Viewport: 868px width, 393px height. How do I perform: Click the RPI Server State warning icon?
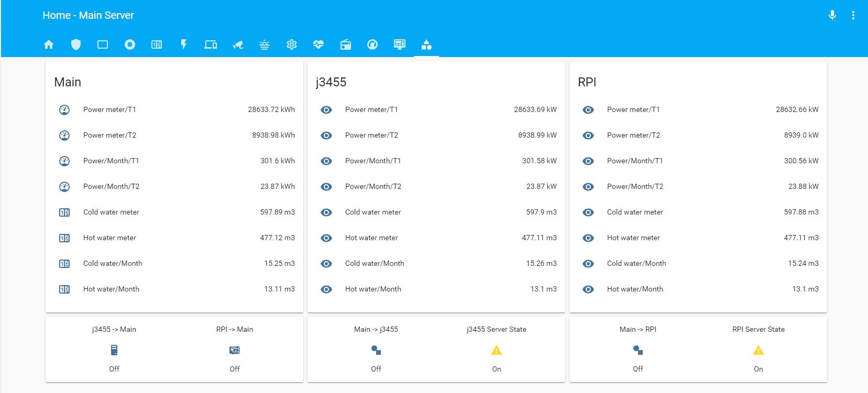pos(759,350)
